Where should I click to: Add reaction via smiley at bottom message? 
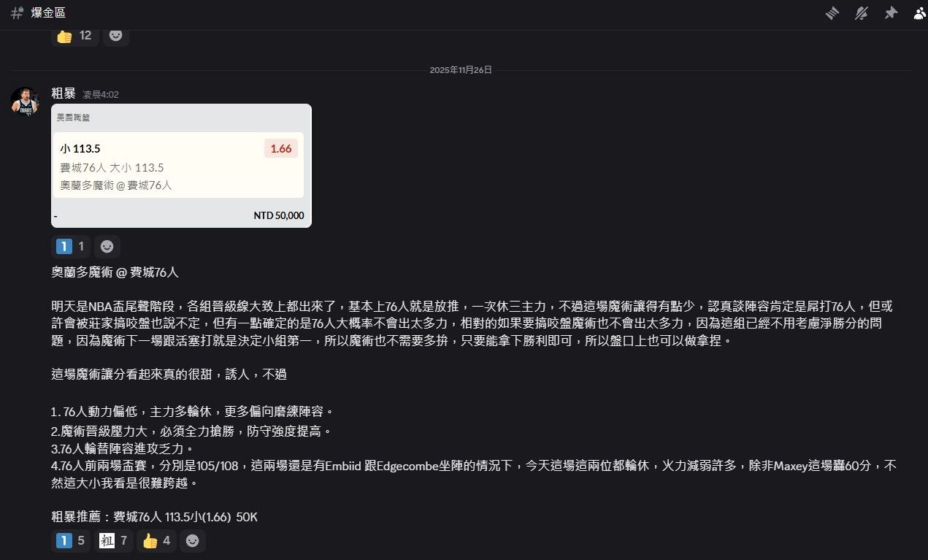click(192, 541)
